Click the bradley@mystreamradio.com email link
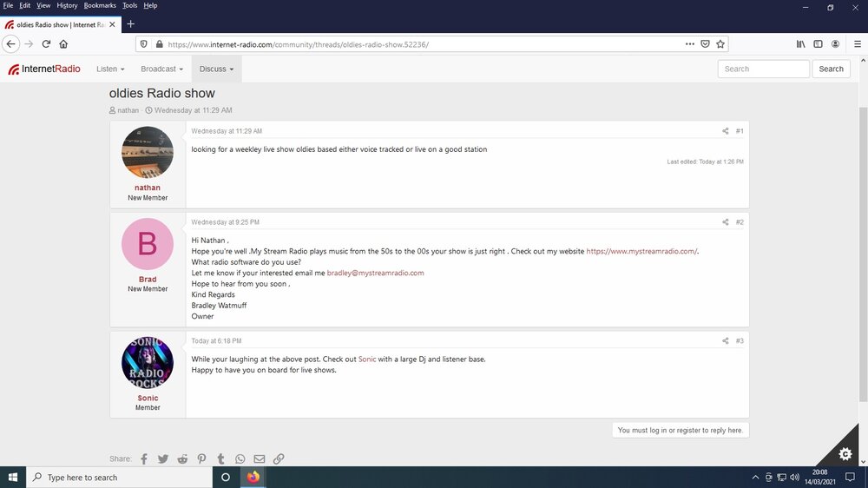Screen dimensions: 868x488 tap(375, 273)
